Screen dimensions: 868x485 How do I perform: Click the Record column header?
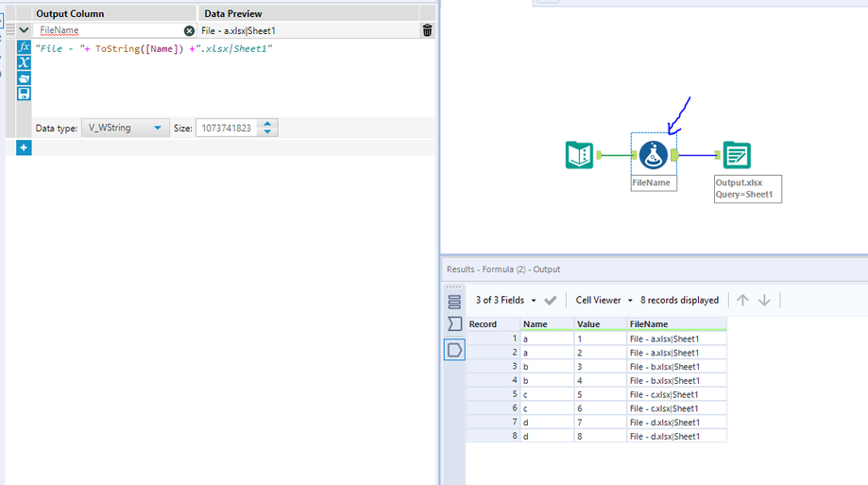coord(493,324)
